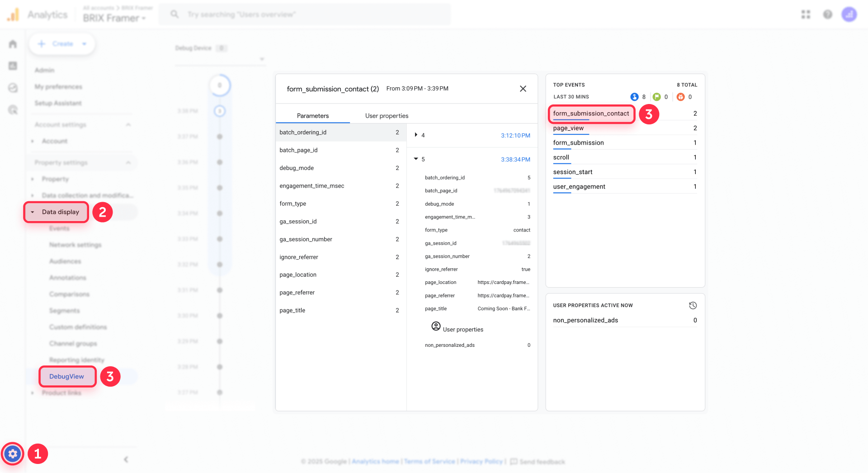The width and height of the screenshot is (868, 473).
Task: Open the BRIX Framer property selector
Action: coord(114,18)
